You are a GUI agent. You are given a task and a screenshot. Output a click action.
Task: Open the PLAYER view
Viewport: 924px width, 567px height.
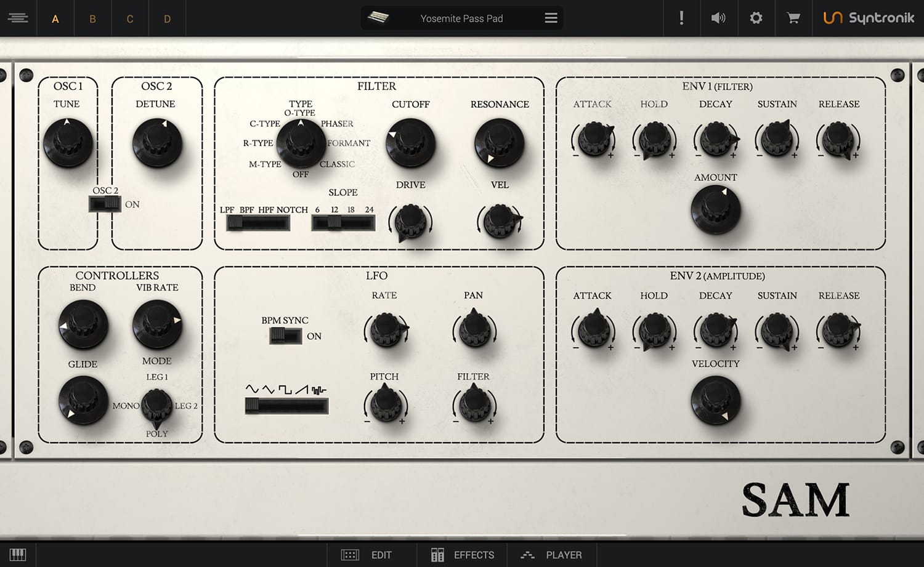551,555
